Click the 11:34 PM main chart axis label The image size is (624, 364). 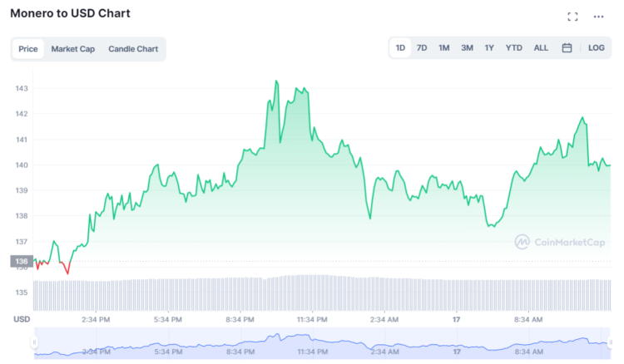pyautogui.click(x=312, y=319)
